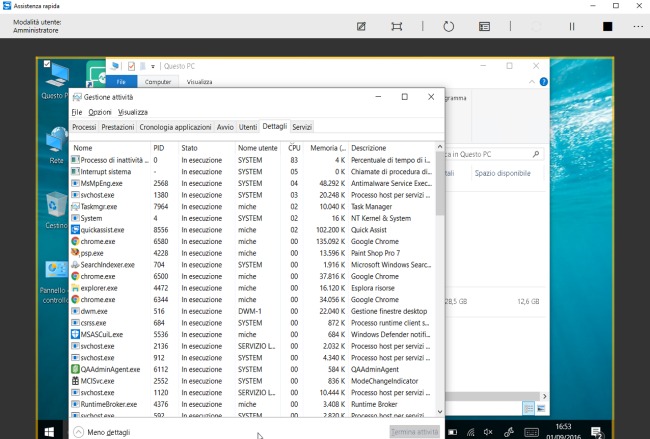
Task: Click the quickassist.exe process icon
Action: pyautogui.click(x=75, y=230)
